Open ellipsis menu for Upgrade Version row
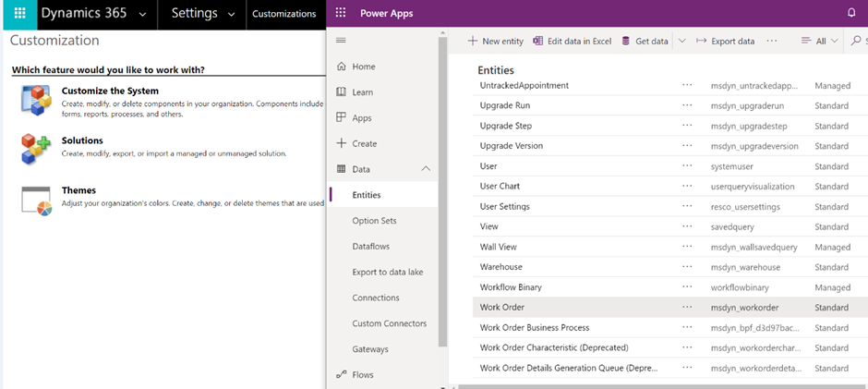Viewport: 868px width, 389px height. coord(688,145)
